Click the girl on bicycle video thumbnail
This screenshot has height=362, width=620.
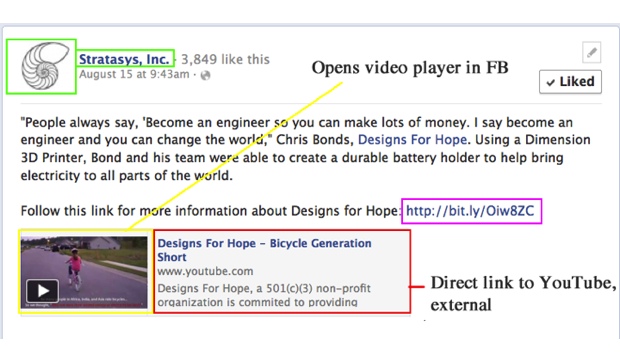84,272
